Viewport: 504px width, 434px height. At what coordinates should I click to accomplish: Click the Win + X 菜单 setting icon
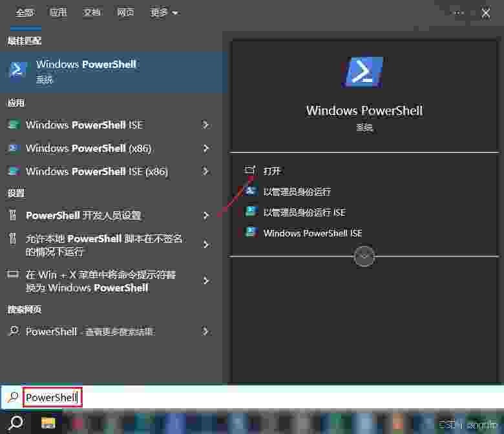pos(13,274)
